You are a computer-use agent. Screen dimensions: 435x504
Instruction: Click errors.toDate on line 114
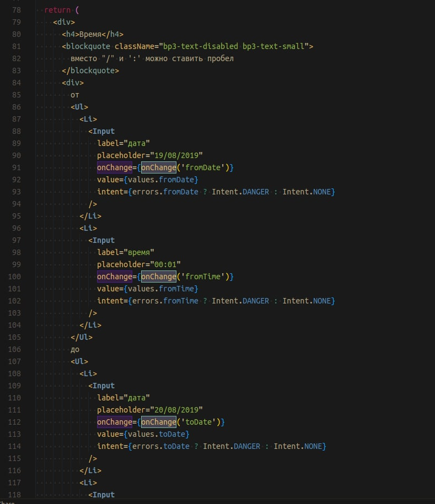point(161,447)
